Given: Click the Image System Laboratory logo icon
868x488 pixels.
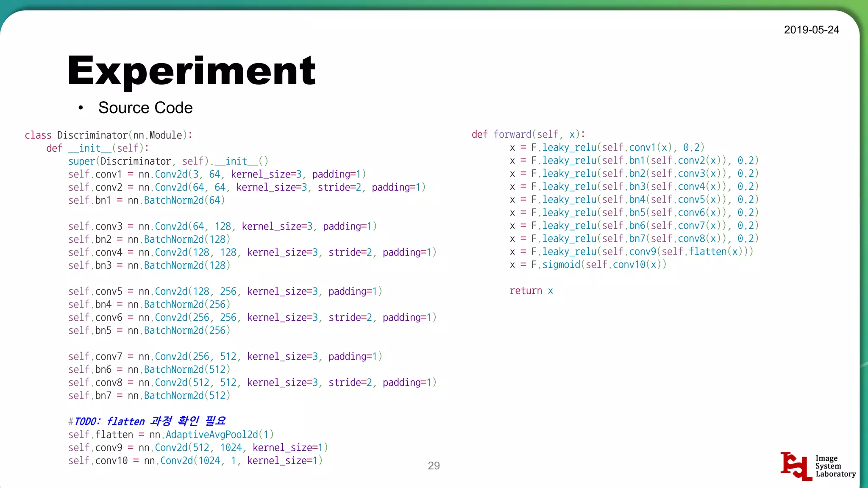Looking at the screenshot, I should (x=796, y=466).
